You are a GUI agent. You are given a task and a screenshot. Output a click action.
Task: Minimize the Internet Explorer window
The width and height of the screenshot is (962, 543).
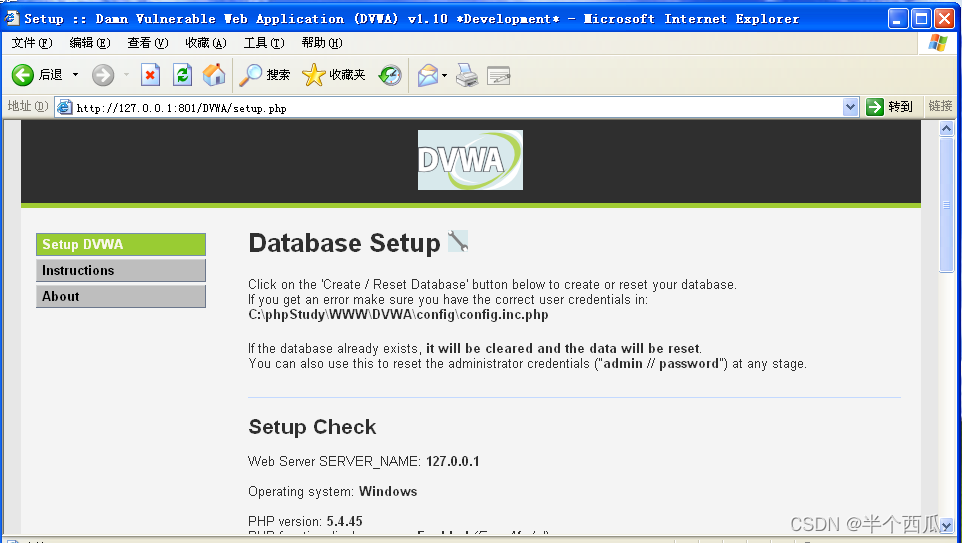(x=898, y=19)
